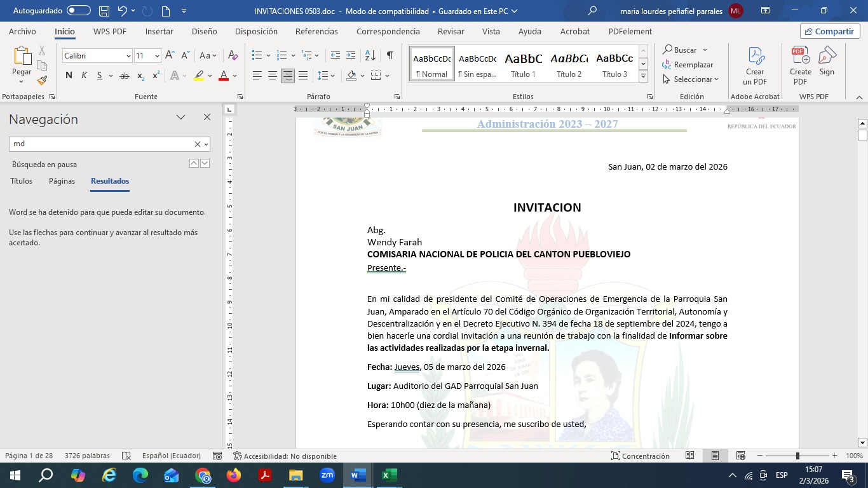Toggle the Autoguardado switch
Viewport: 868px width, 488px height.
(x=78, y=11)
